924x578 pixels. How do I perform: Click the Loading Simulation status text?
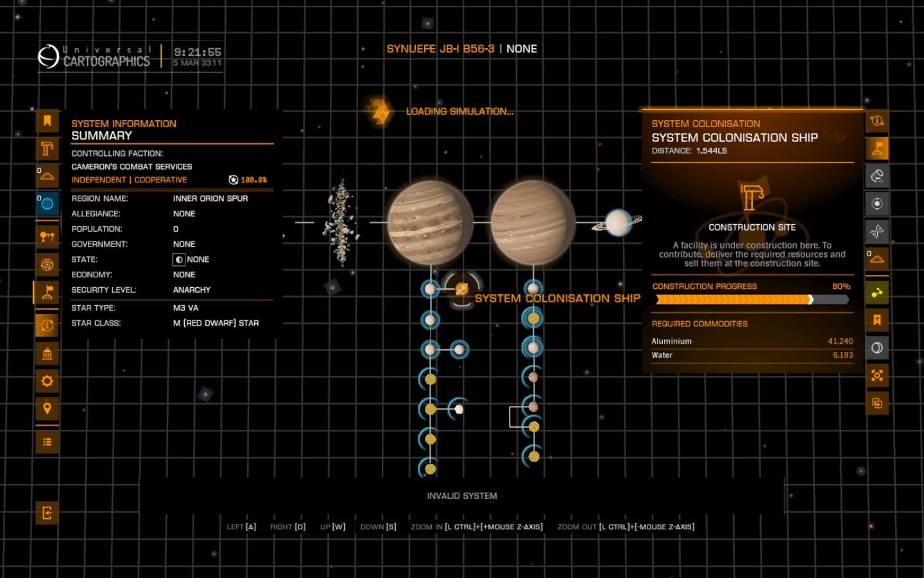click(459, 111)
